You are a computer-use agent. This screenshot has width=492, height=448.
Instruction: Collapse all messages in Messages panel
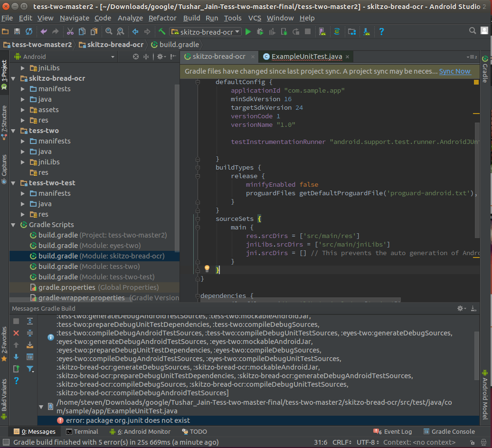pos(30,333)
